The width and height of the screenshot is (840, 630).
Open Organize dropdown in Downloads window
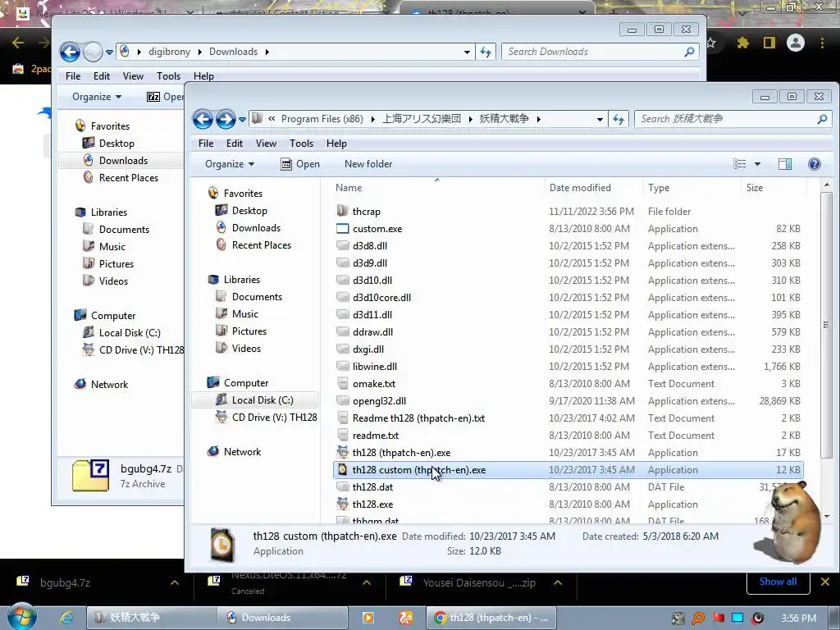click(97, 97)
